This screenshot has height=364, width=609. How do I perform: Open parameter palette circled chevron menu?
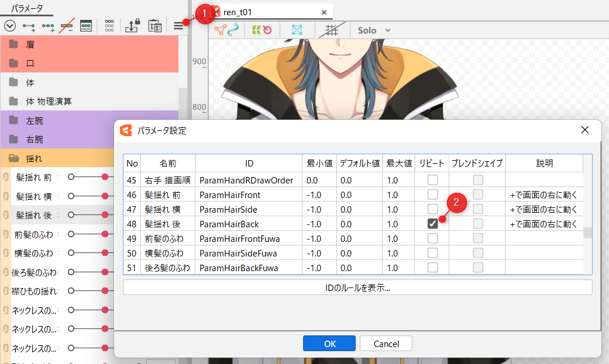10,26
